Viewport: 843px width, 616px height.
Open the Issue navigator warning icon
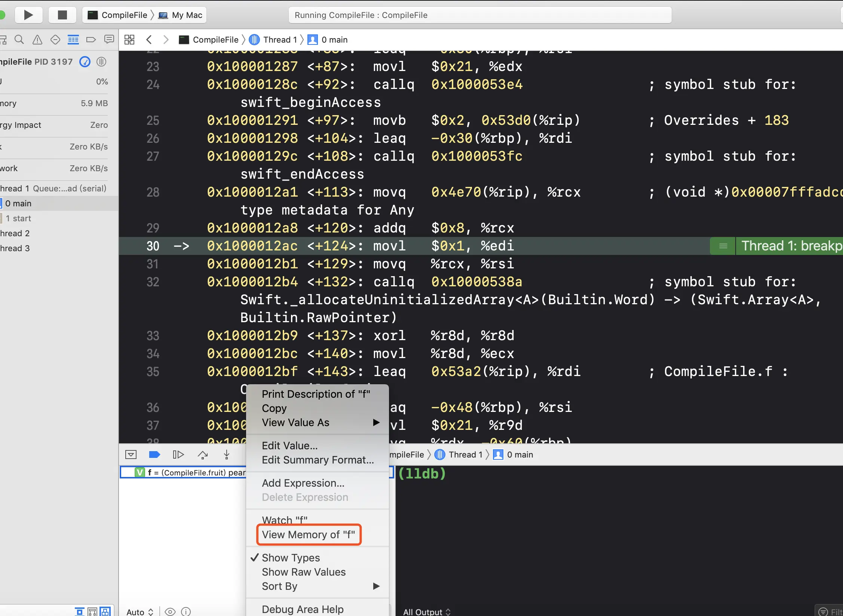point(37,40)
